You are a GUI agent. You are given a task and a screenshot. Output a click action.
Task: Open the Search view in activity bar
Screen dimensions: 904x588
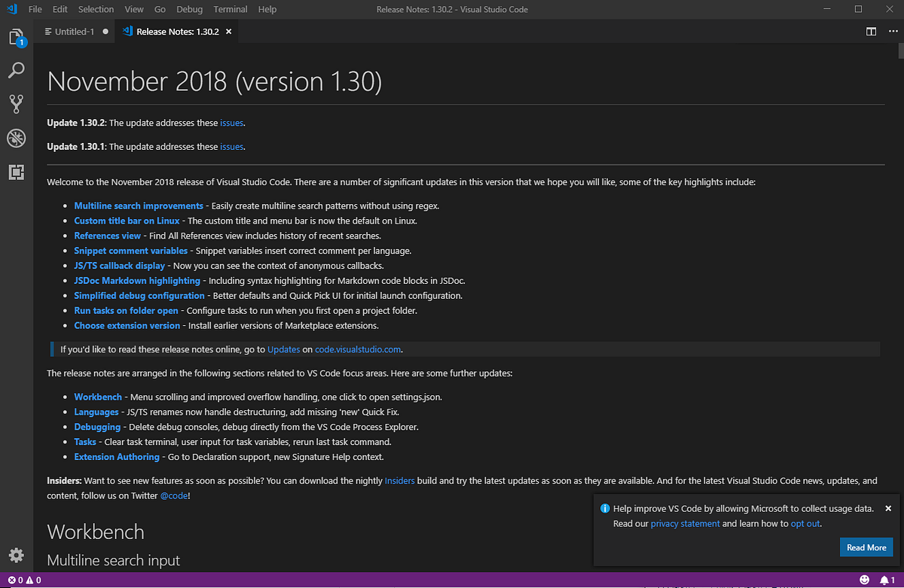[17, 71]
